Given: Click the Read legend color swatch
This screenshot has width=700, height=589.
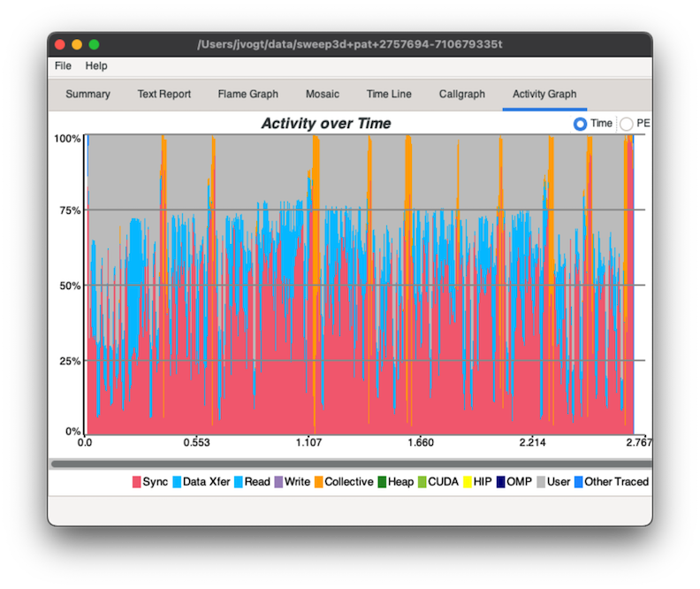Looking at the screenshot, I should coord(239,482).
